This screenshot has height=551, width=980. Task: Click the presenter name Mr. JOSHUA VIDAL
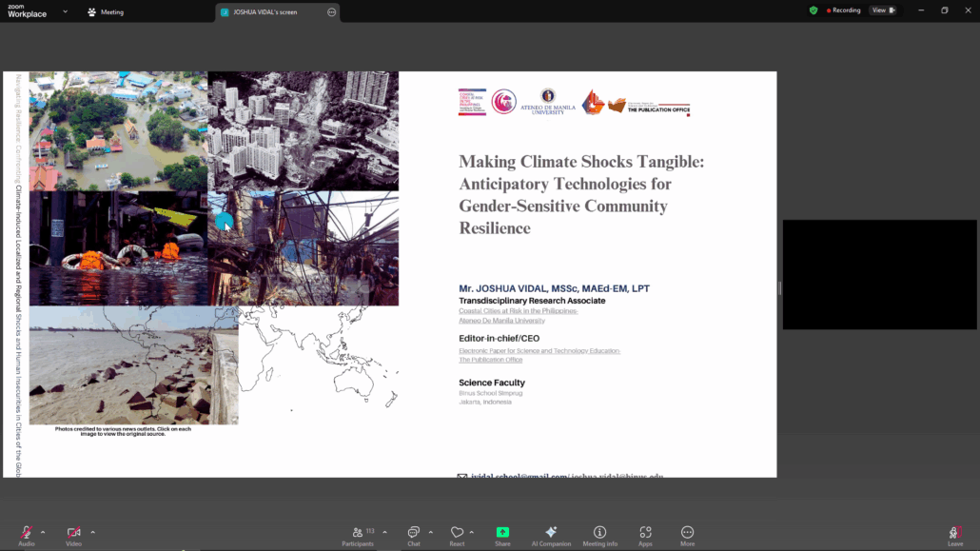pos(555,288)
